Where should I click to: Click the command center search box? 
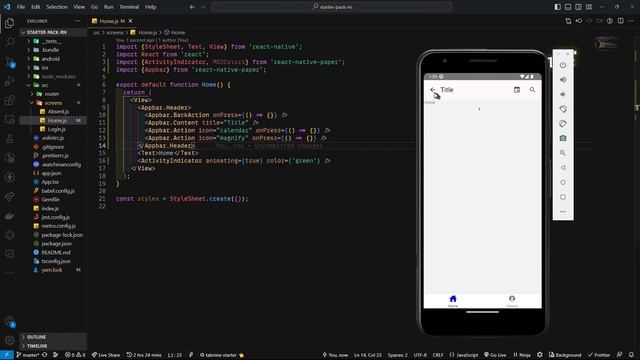tap(332, 7)
